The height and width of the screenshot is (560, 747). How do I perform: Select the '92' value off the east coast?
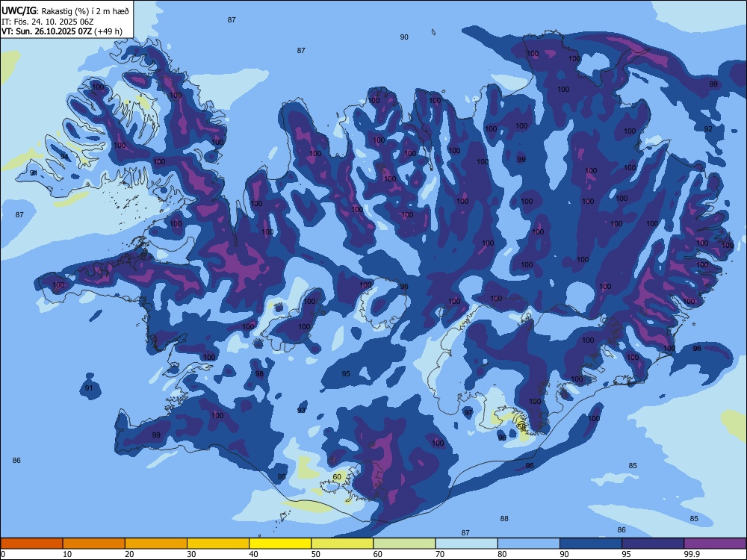[708, 129]
